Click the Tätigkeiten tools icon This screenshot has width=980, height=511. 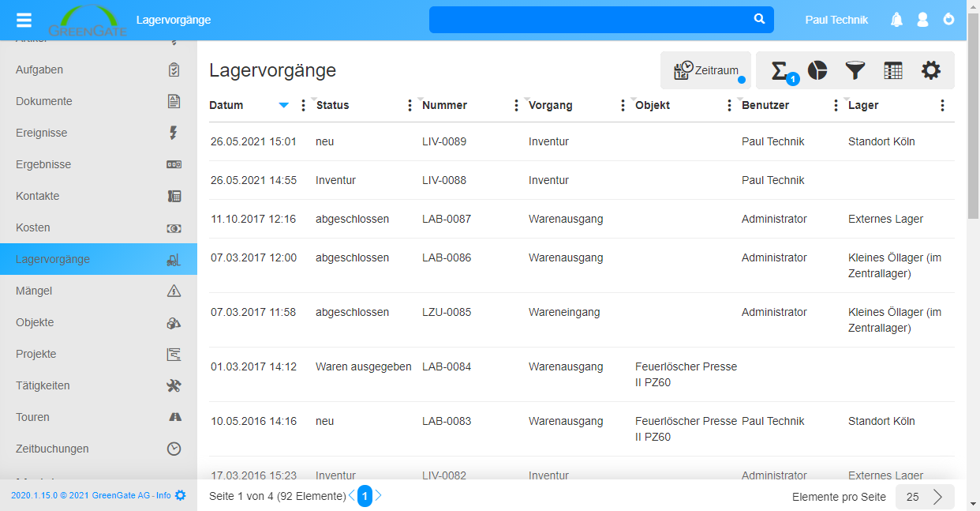174,385
